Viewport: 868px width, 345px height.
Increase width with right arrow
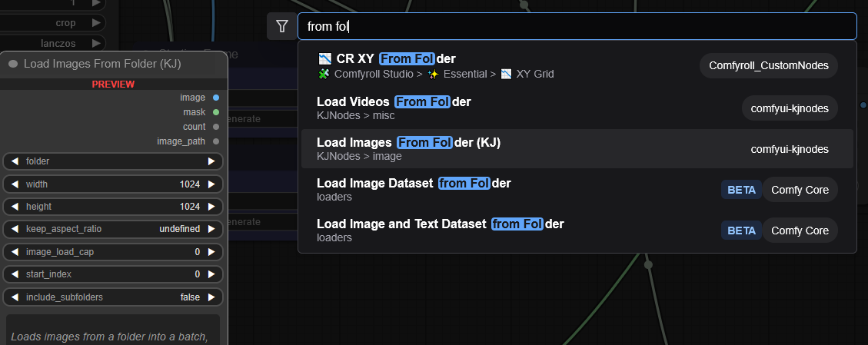[x=212, y=184]
